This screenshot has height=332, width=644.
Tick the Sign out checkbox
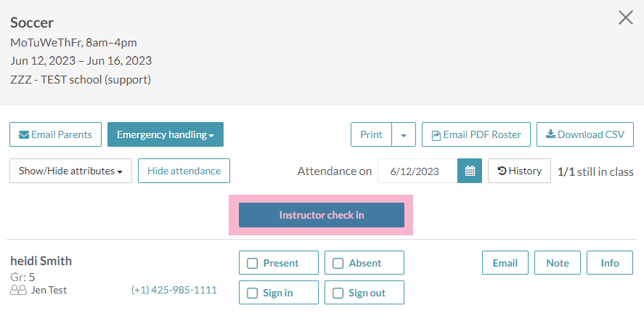click(x=338, y=293)
